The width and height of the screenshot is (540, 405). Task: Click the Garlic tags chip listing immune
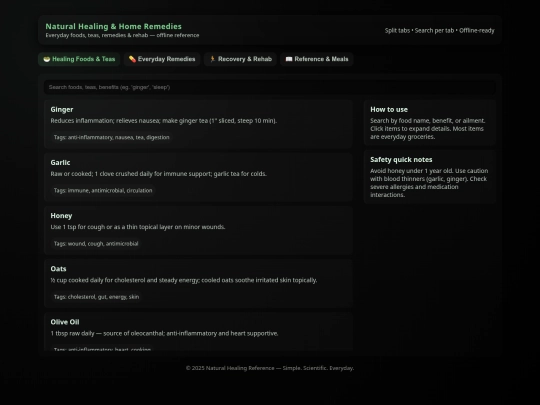[x=103, y=190]
